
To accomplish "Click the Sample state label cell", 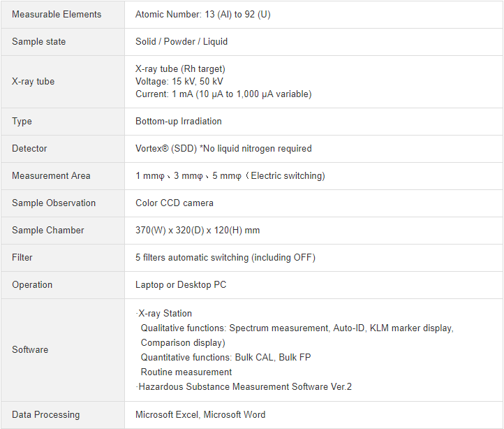I will [39, 41].
